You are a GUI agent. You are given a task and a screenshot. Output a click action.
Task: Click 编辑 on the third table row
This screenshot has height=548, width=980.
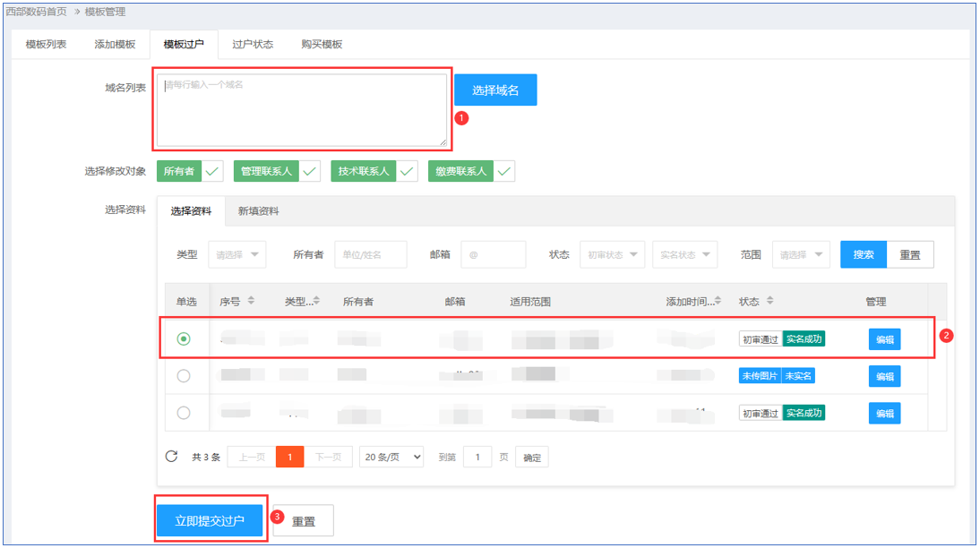(x=884, y=413)
